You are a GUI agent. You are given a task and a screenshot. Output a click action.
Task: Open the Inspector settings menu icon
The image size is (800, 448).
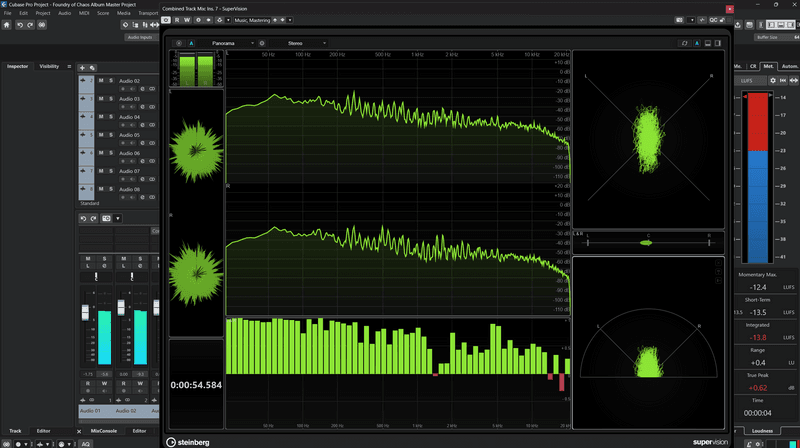tap(69, 66)
